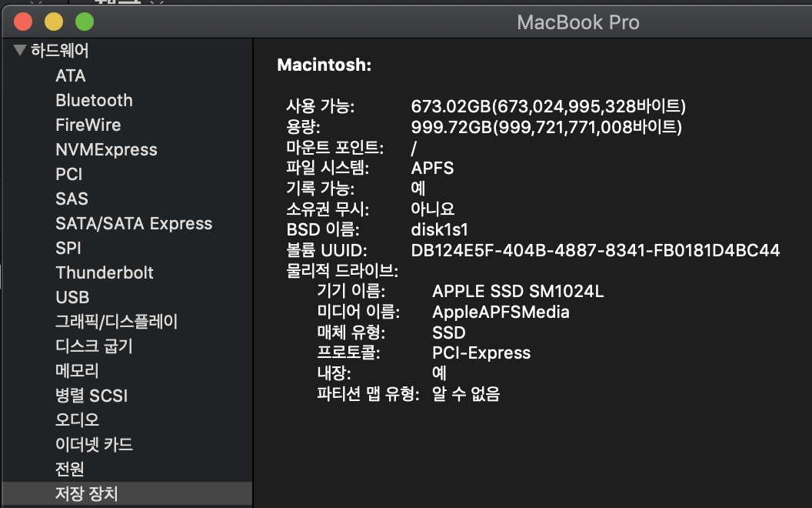The image size is (812, 508).
Task: Select FireWire in the hardware list
Action: point(88,125)
